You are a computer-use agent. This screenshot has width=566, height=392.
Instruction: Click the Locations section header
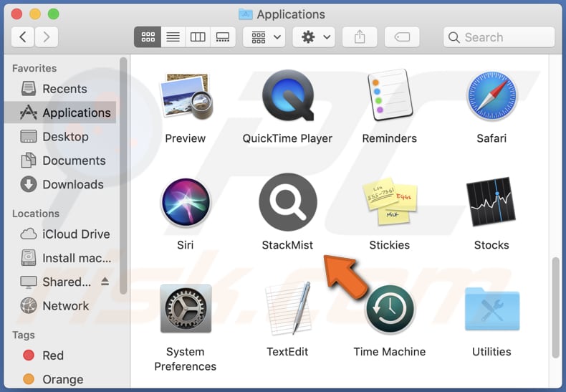36,214
